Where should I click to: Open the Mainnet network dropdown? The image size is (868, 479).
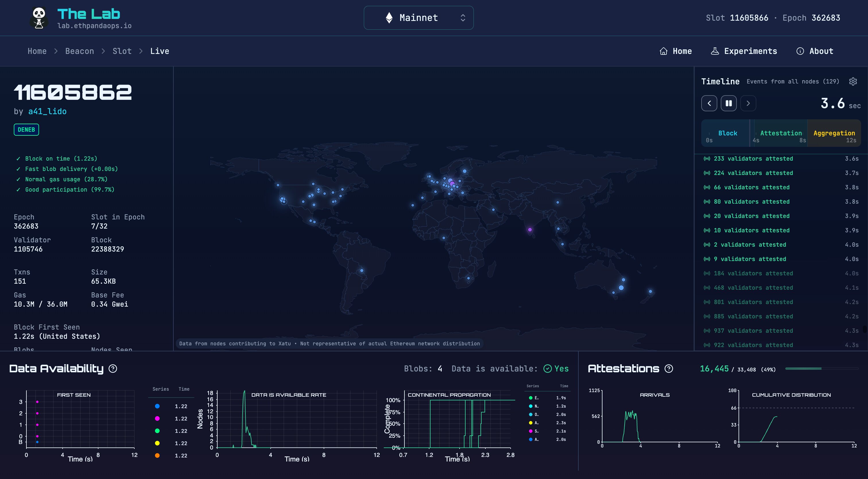coord(418,18)
